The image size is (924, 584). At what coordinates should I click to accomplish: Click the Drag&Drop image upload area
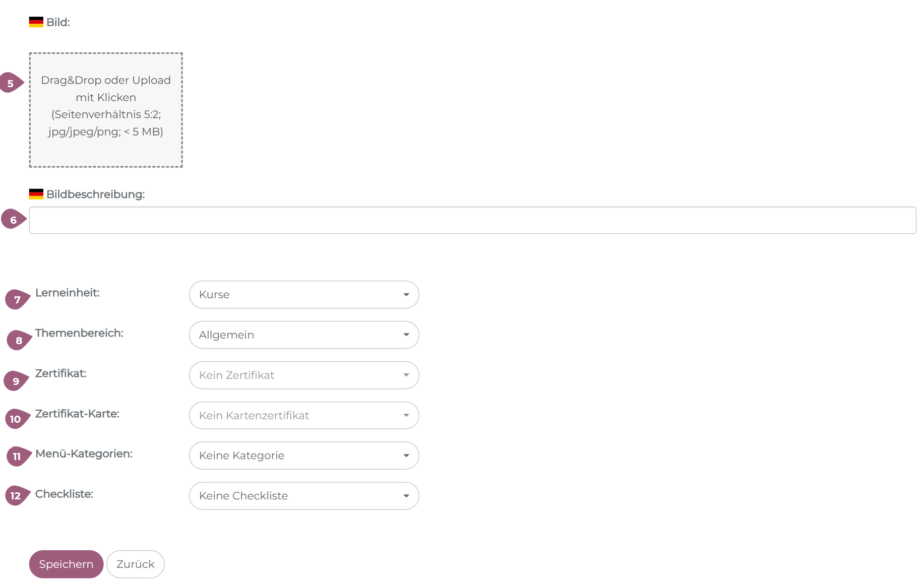[x=106, y=110]
